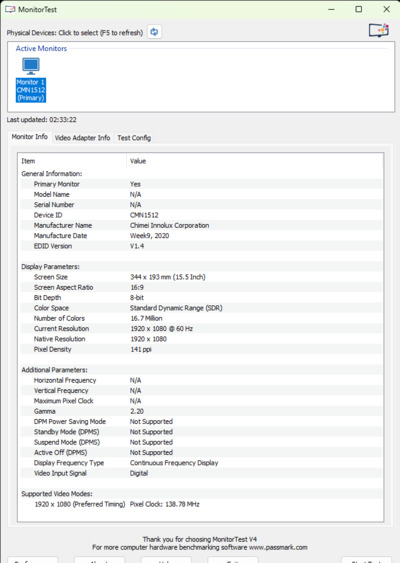This screenshot has width=400, height=563.
Task: Click the www.passmark.com footer text
Action: click(x=278, y=548)
